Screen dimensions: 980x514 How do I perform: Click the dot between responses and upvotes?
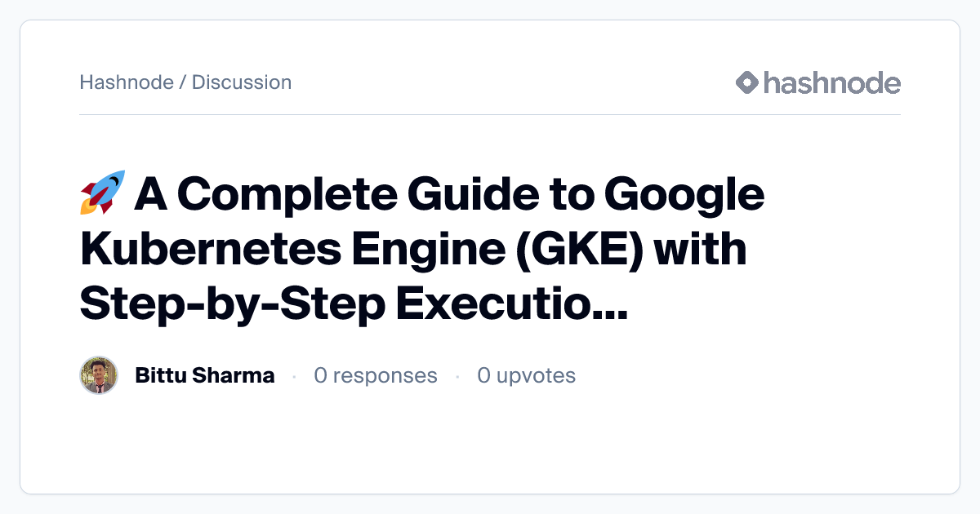[457, 376]
